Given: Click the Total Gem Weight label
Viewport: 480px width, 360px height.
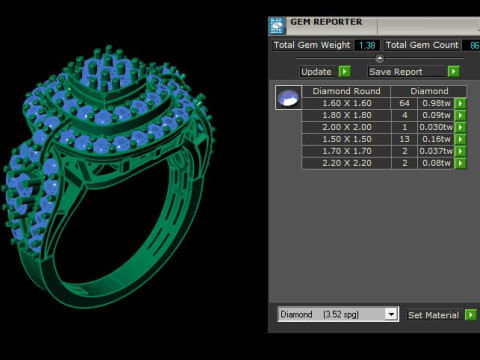Looking at the screenshot, I should [312, 45].
